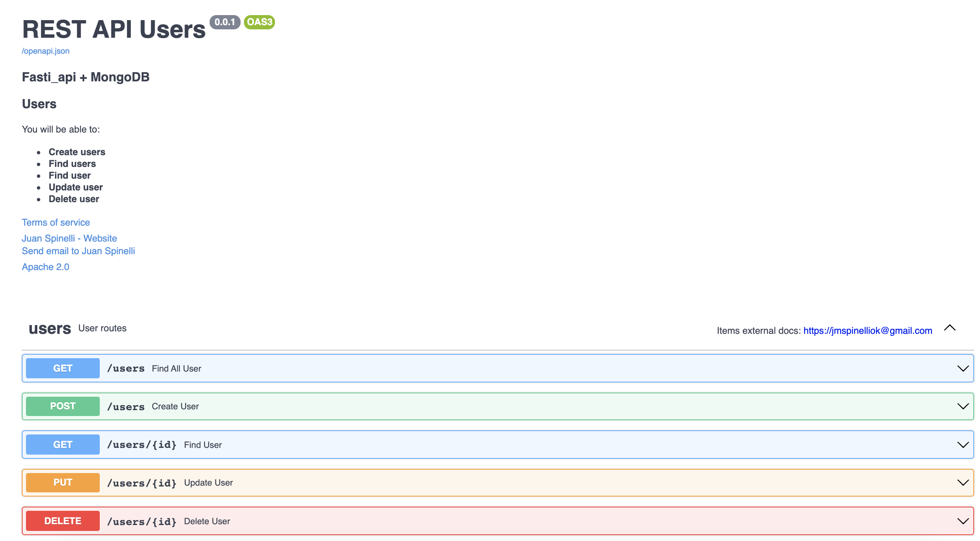Click the orange PUT method badge
This screenshot has height=541, width=980.
click(63, 482)
